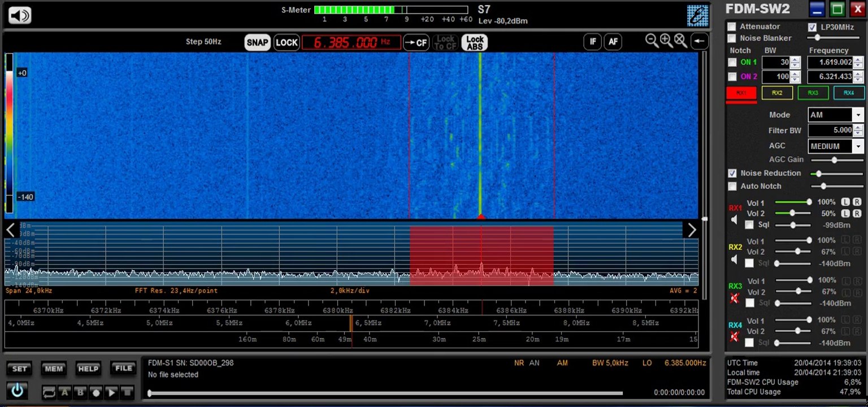Zoom in with the plus magnifier
This screenshot has height=407, width=868.
click(666, 40)
